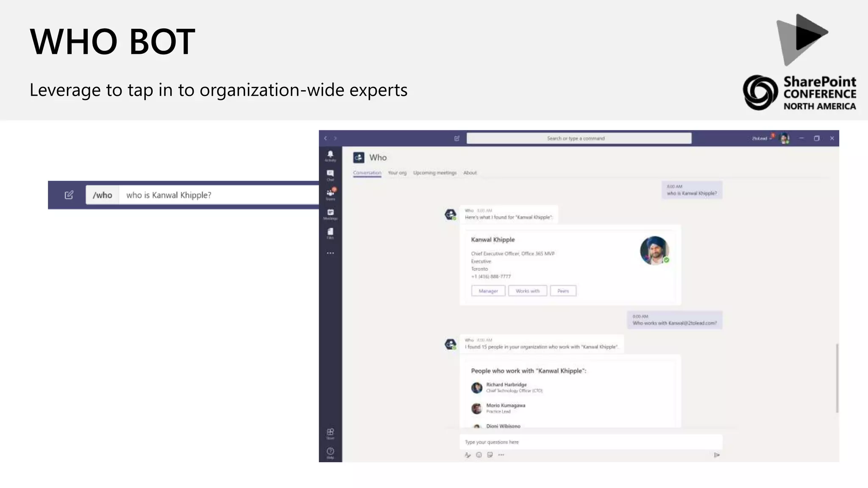
Task: Click 'Practice Lead' under Morio Kumagawa
Action: coord(498,411)
